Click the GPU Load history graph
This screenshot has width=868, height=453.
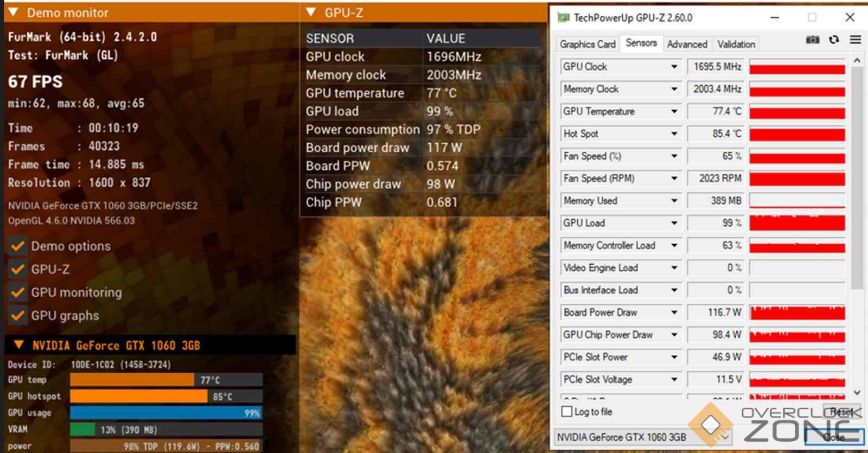797,223
